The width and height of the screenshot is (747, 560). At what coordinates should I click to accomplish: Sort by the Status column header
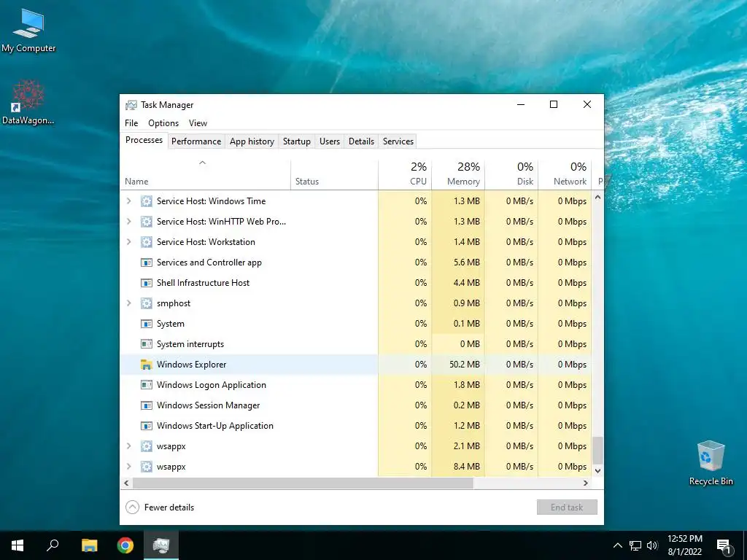(334, 175)
